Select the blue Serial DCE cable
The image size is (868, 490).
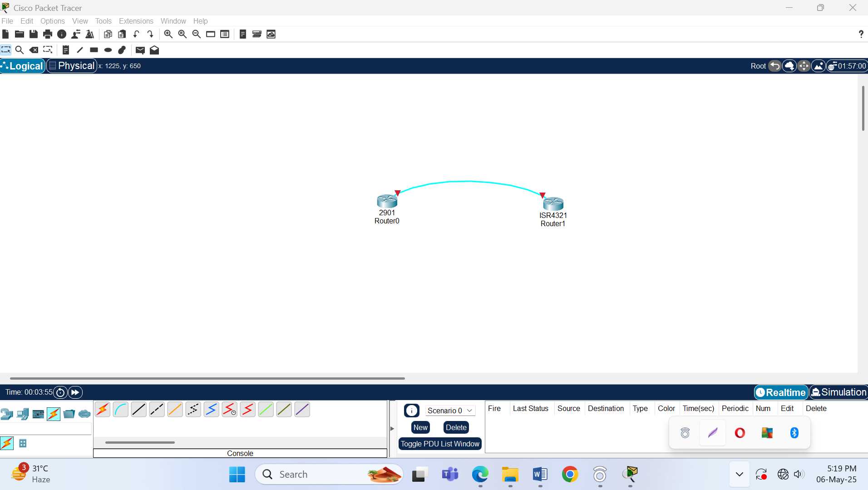point(212,410)
